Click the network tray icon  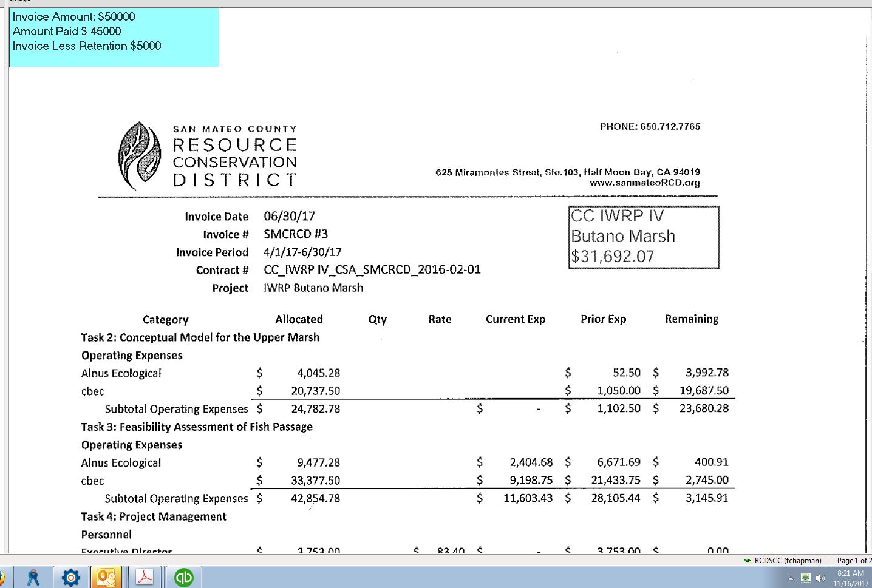[x=806, y=578]
